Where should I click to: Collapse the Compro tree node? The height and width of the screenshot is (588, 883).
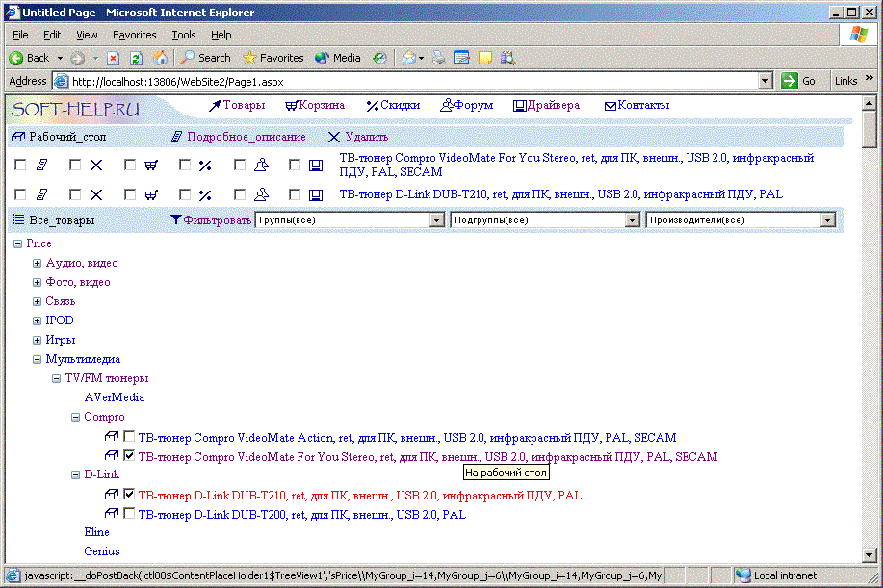(75, 417)
